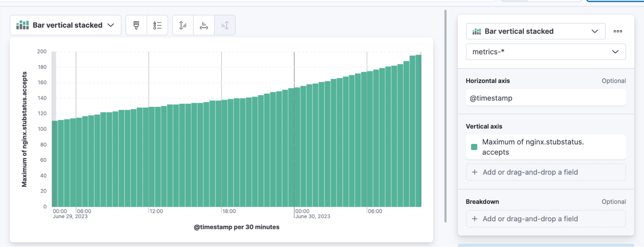Open the layer panel Bar vertical stacked dropdown
The width and height of the screenshot is (644, 247).
[535, 31]
